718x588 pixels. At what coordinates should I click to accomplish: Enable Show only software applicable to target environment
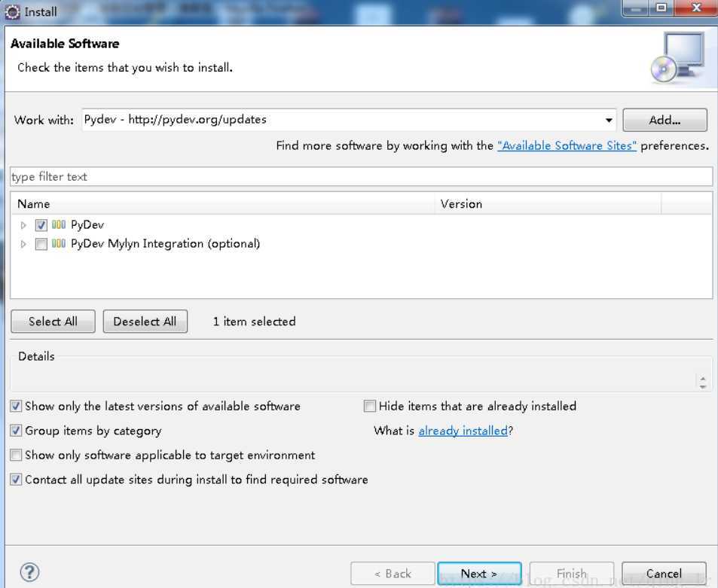pos(16,455)
